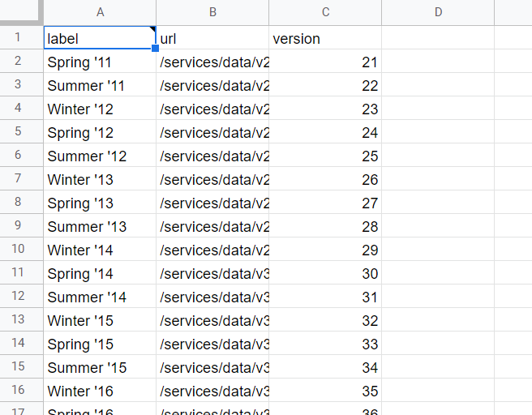Select row 14 header
The width and height of the screenshot is (532, 415).
[x=21, y=343]
